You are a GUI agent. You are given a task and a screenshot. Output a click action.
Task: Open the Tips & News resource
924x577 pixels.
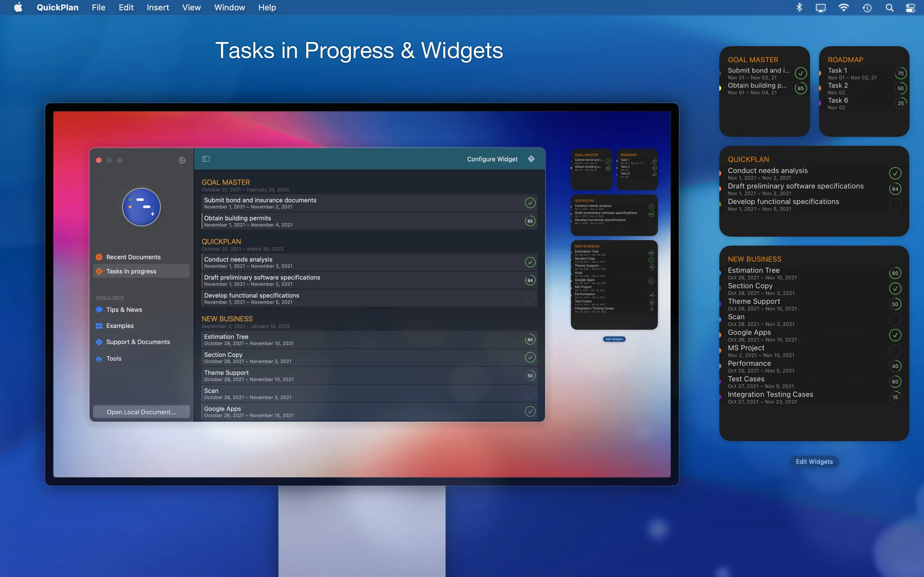[124, 309]
